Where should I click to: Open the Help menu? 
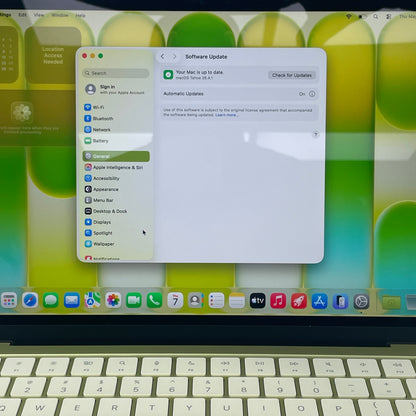tap(80, 16)
